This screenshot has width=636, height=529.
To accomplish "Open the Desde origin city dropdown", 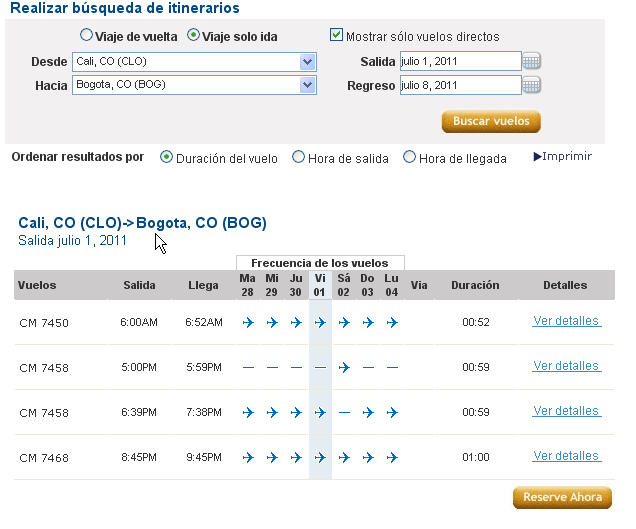I will [194, 62].
